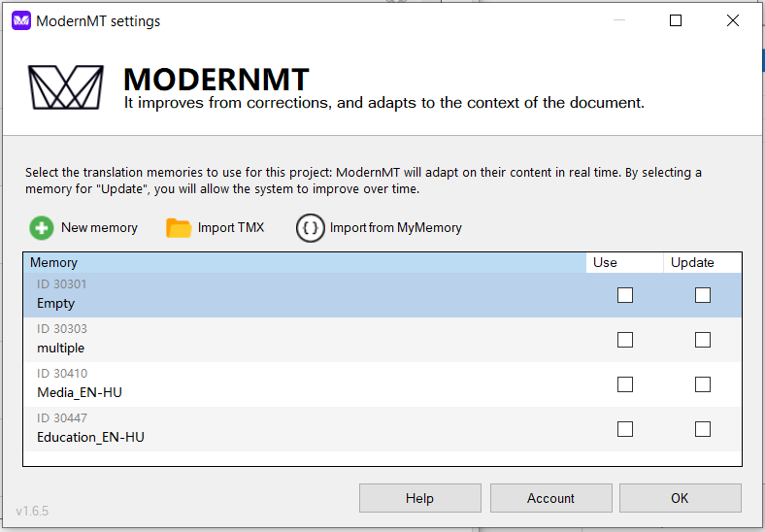Click the yellow Import TMX folder icon
This screenshot has height=532, width=765.
[179, 228]
